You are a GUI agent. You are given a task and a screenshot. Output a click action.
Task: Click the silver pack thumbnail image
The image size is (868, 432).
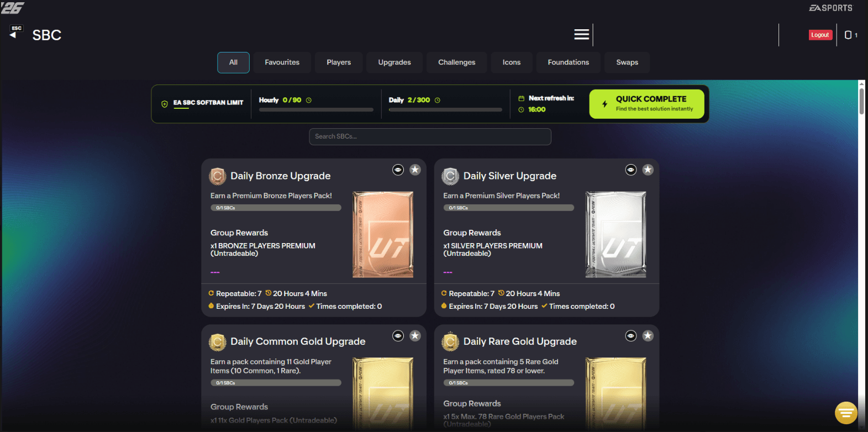pyautogui.click(x=616, y=234)
